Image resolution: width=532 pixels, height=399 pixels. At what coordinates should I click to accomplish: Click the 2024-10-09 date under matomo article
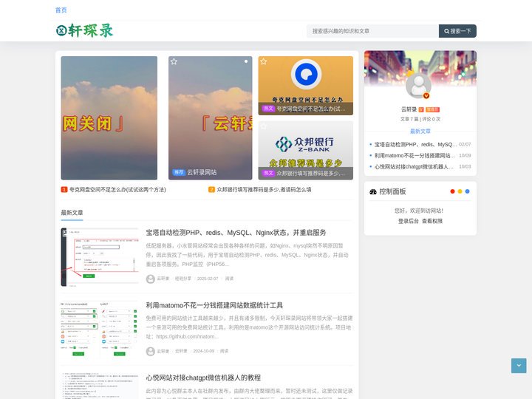pos(204,351)
